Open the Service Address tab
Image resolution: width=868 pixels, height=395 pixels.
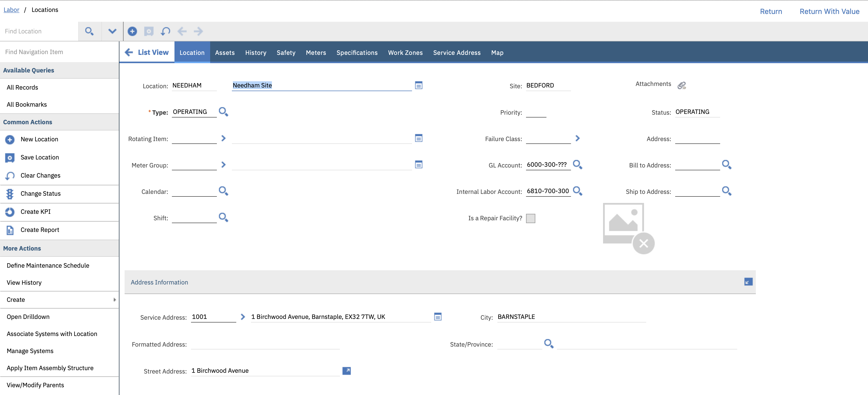pyautogui.click(x=456, y=53)
